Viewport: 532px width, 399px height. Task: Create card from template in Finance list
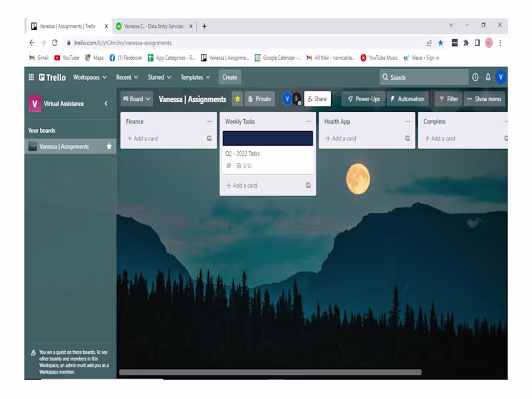pyautogui.click(x=209, y=138)
